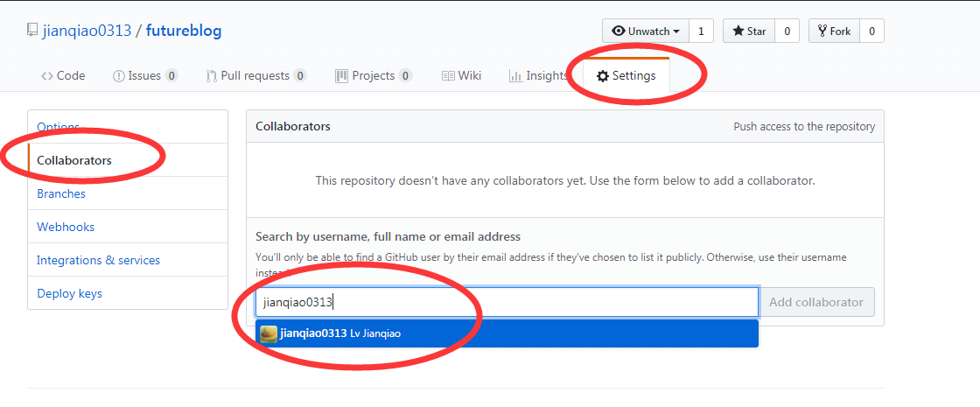This screenshot has height=407, width=980.
Task: Focus the collaborator search input field
Action: pyautogui.click(x=507, y=303)
